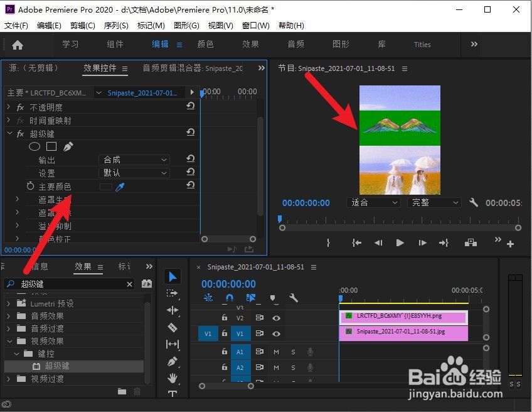This screenshot has width=532, height=412.
Task: Expand 音频效果 folder
Action: point(9,316)
